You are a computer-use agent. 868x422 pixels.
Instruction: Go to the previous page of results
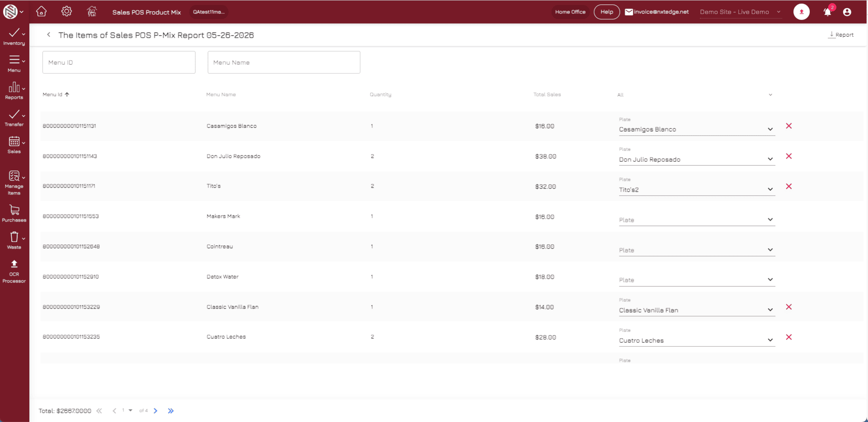point(114,411)
